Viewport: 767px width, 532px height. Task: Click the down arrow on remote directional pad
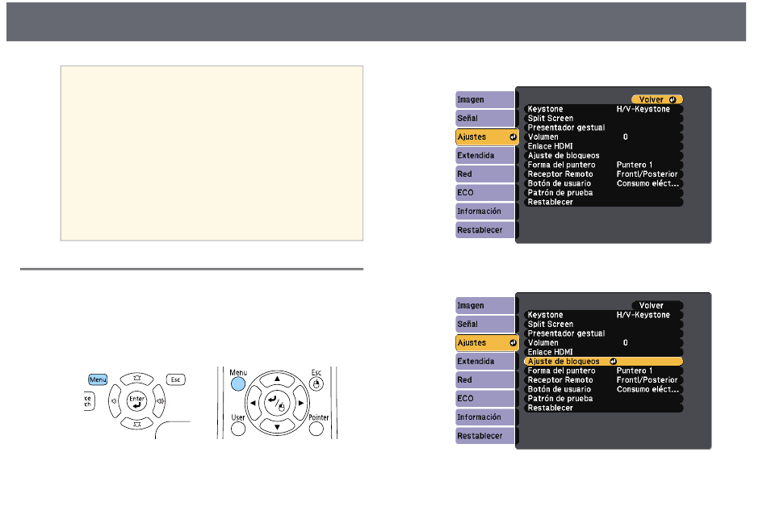pyautogui.click(x=278, y=427)
